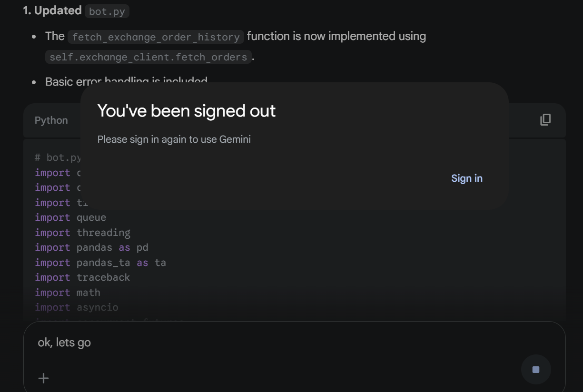
Task: Click the 'import queue' code line
Action: pyautogui.click(x=70, y=217)
